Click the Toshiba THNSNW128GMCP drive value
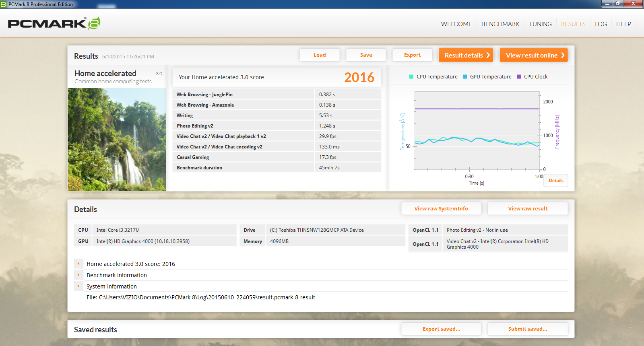The height and width of the screenshot is (346, 644). click(x=317, y=230)
